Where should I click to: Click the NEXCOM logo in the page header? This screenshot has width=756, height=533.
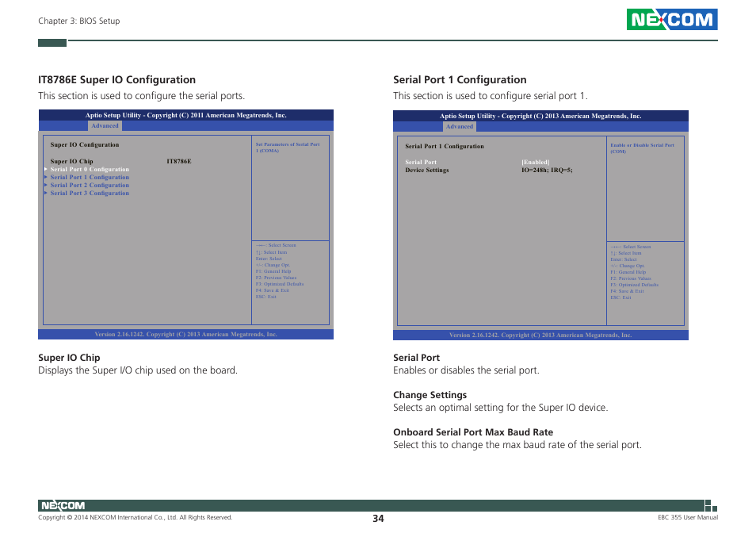click(672, 19)
